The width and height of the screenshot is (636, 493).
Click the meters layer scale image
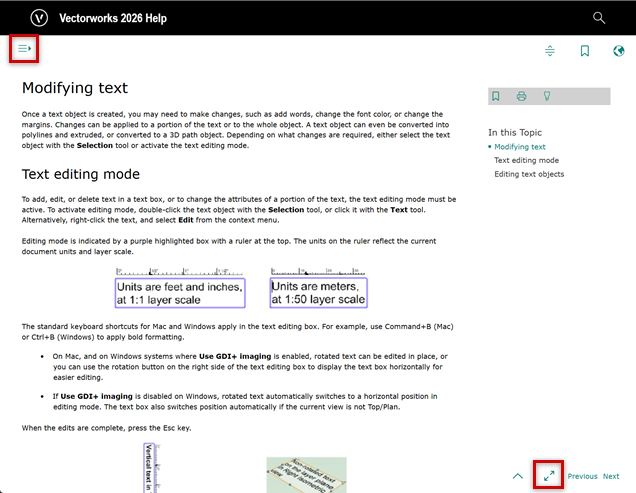(318, 287)
